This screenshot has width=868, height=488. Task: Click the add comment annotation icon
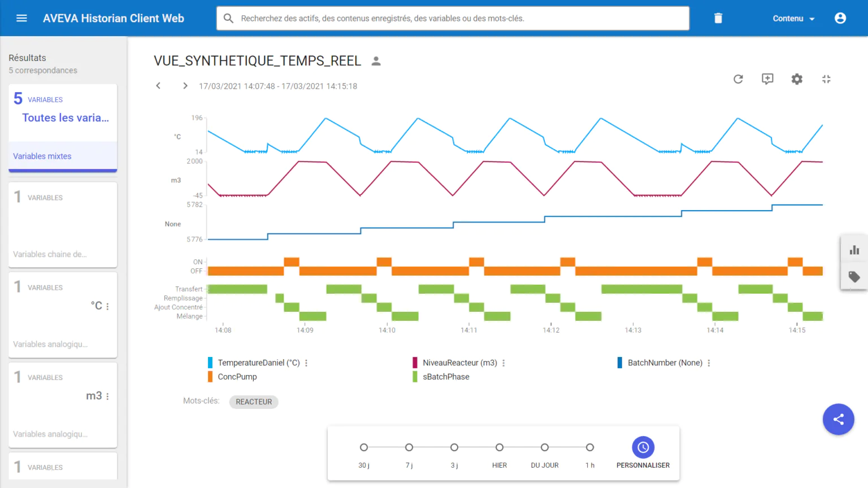click(x=767, y=79)
